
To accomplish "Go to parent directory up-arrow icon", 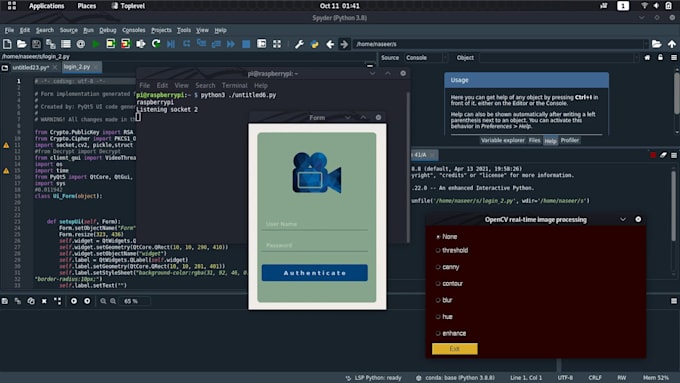I will [x=672, y=44].
